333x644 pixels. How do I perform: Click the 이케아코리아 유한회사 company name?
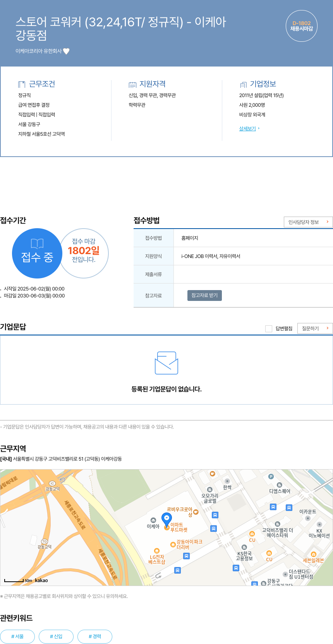click(38, 51)
